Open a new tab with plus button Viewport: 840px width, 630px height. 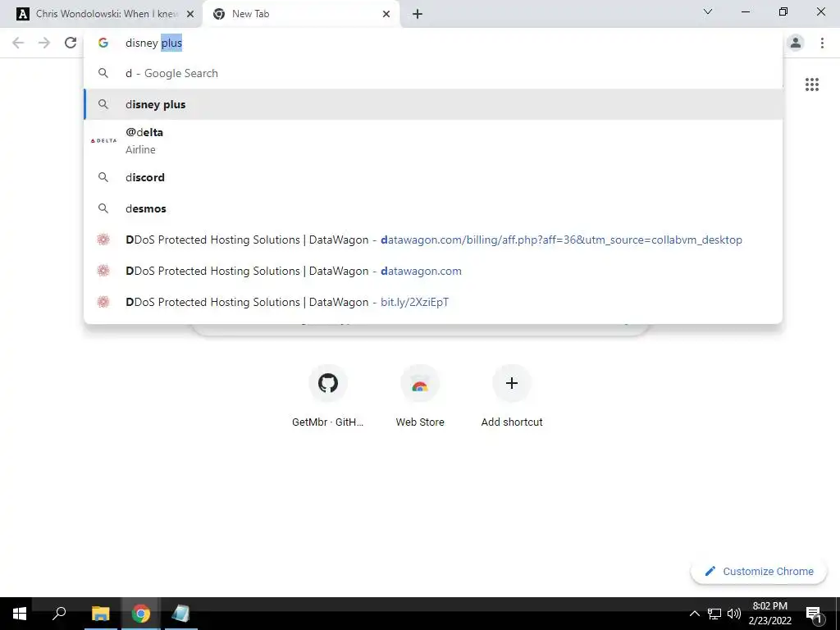point(418,14)
